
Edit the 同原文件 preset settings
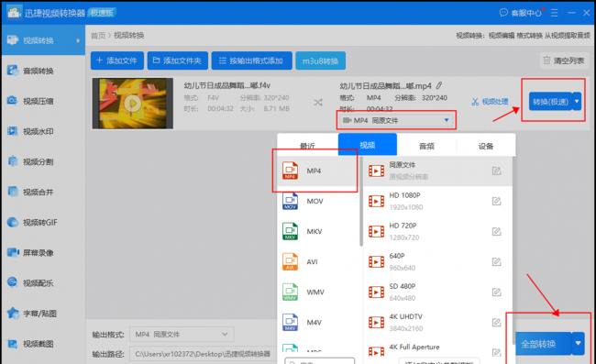pos(496,171)
